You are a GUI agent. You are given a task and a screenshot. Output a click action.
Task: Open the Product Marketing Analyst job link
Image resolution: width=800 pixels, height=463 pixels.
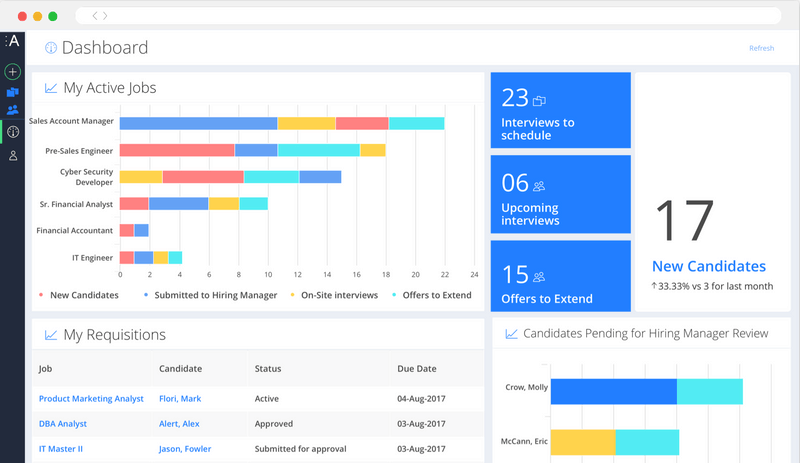[91, 399]
